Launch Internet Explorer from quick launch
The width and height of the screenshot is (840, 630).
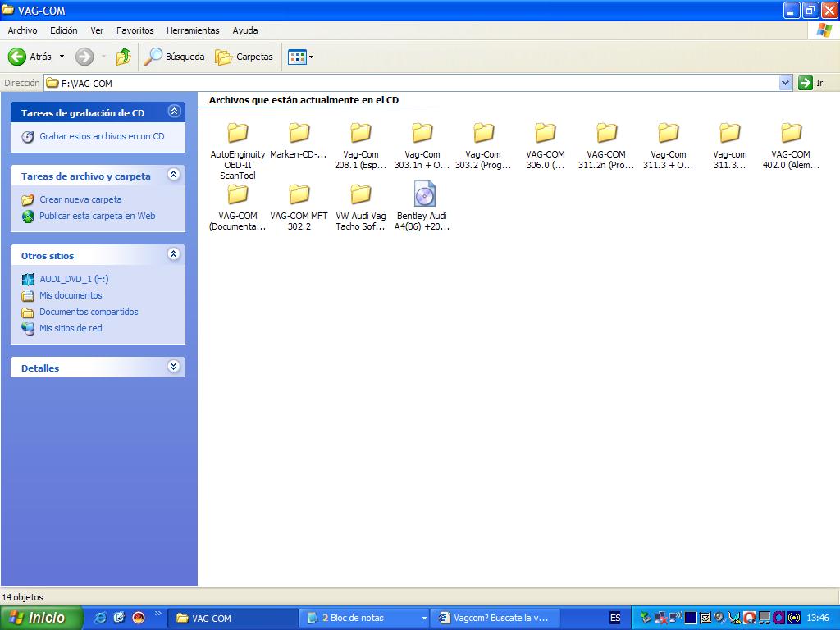pyautogui.click(x=100, y=618)
